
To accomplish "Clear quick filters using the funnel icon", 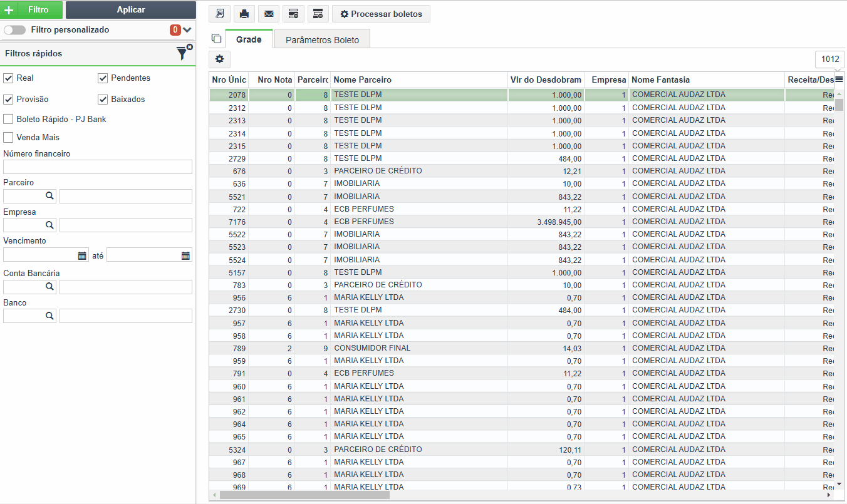I will tap(183, 53).
